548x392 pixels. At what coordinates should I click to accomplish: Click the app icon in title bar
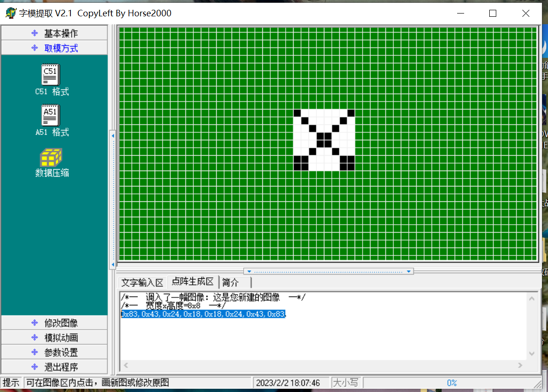10,13
